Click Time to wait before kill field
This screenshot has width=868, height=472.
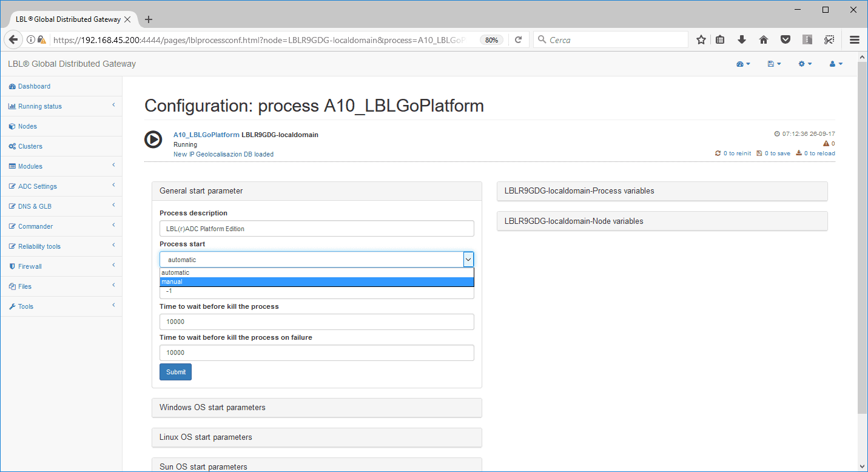pyautogui.click(x=317, y=322)
